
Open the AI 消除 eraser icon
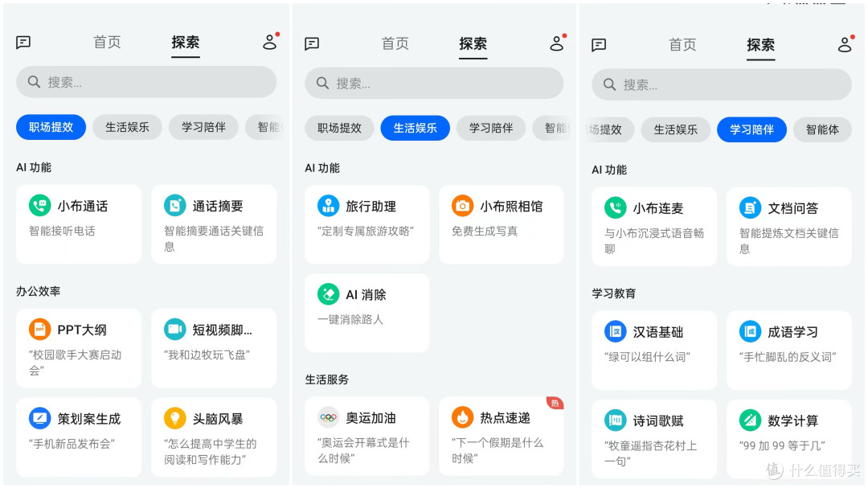pos(328,294)
